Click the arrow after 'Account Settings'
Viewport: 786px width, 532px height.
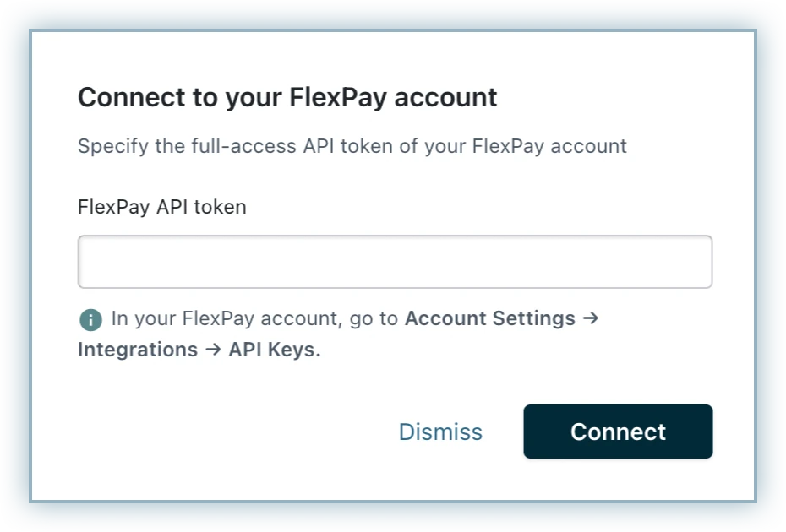(591, 318)
